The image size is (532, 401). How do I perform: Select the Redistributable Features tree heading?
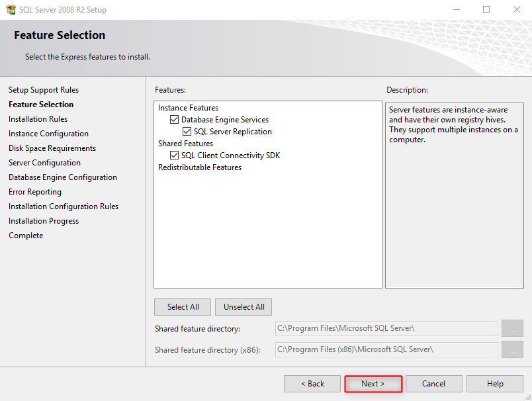200,167
